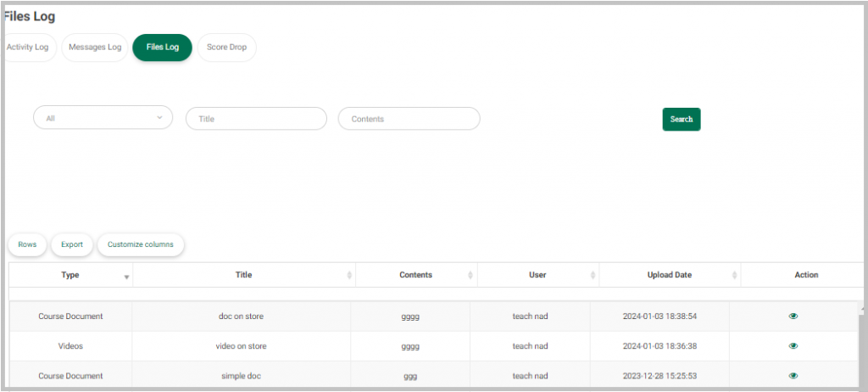
Task: View the 'video on store' file entry
Action: [x=793, y=346]
